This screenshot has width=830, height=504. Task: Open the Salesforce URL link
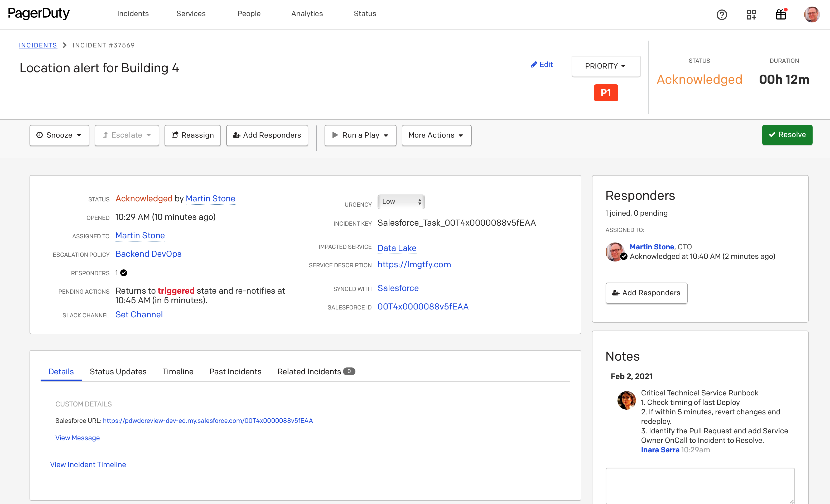(208, 421)
